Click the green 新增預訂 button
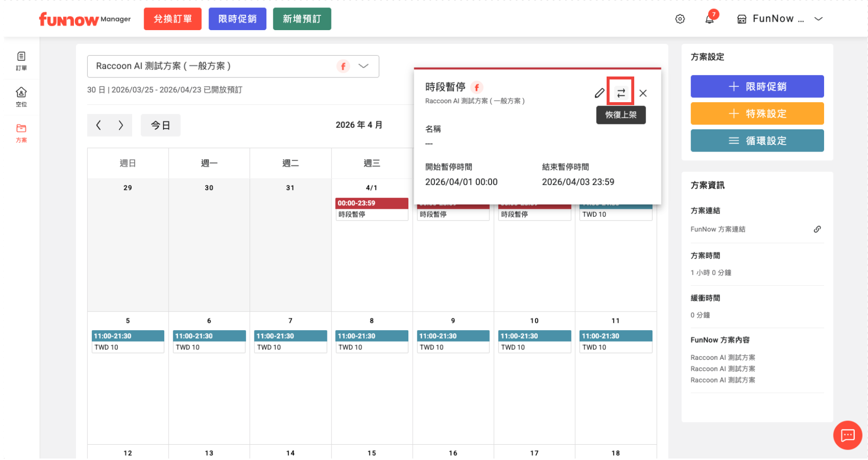Image resolution: width=868 pixels, height=460 pixels. (302, 19)
